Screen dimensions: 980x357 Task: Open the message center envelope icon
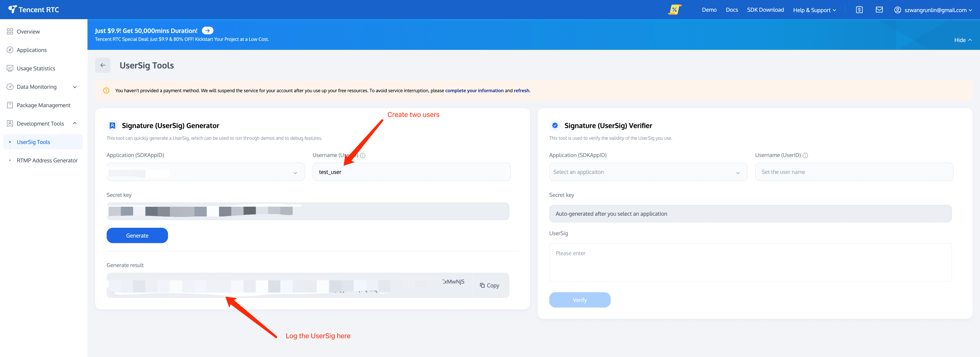[879, 10]
